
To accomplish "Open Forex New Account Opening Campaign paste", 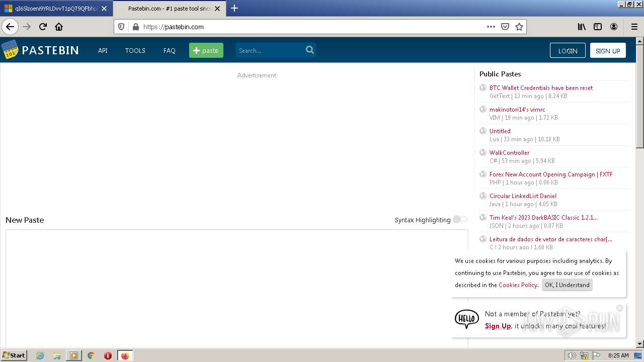I will (551, 174).
